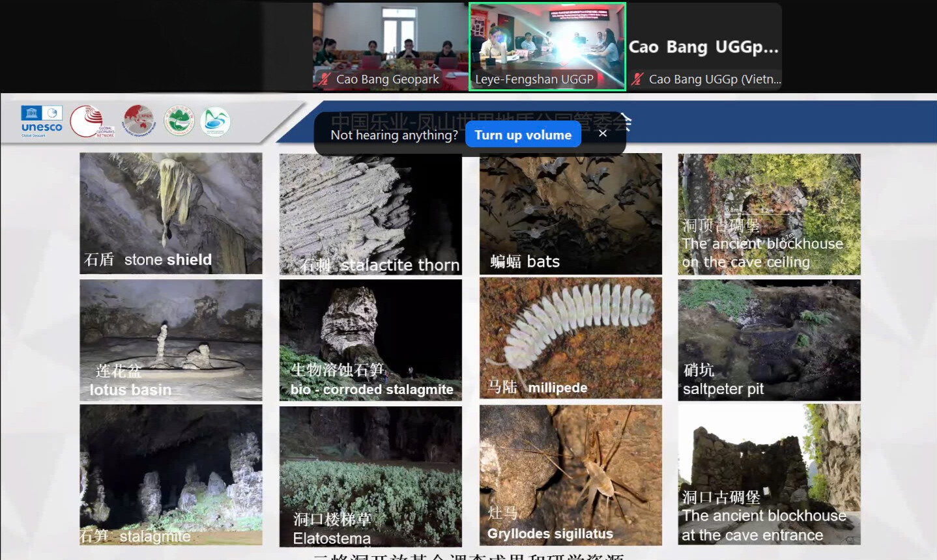Click the stalagmite cave photo
This screenshot has height=560, width=937.
click(171, 475)
